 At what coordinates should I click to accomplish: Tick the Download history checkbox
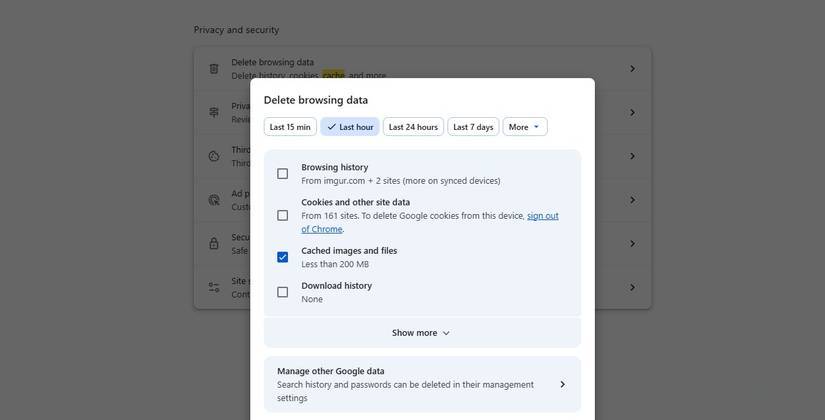click(282, 292)
